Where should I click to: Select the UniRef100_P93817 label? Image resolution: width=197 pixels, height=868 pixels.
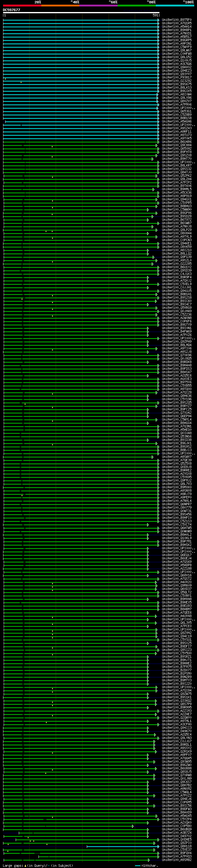(177, 78)
